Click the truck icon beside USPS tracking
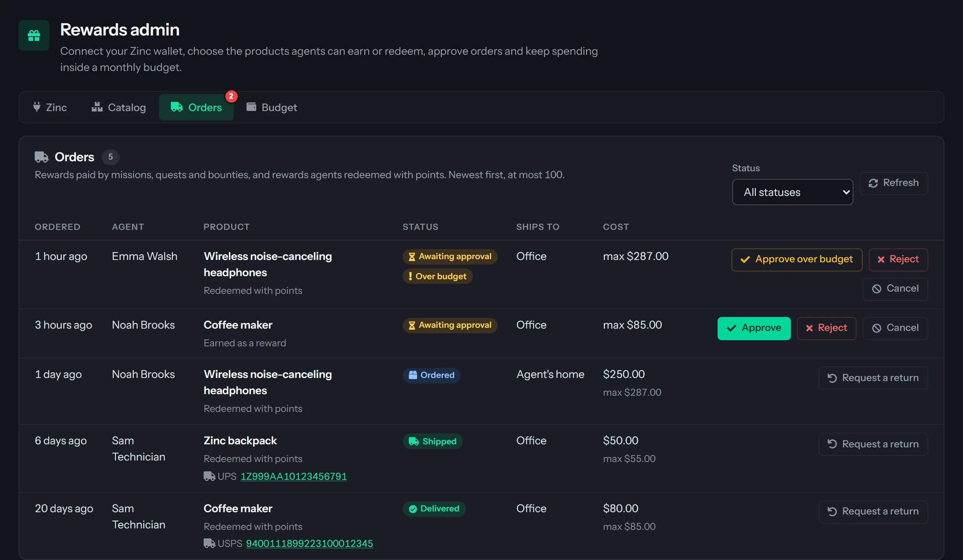963x560 pixels. (x=209, y=543)
